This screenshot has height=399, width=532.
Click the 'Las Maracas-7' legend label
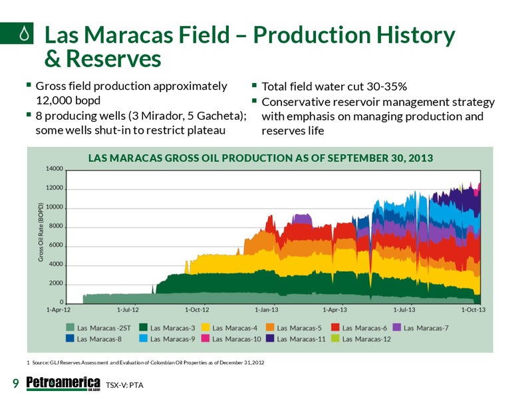click(426, 328)
